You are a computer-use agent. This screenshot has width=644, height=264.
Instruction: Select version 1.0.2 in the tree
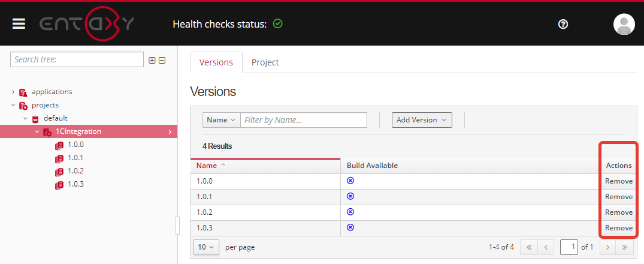click(x=75, y=171)
